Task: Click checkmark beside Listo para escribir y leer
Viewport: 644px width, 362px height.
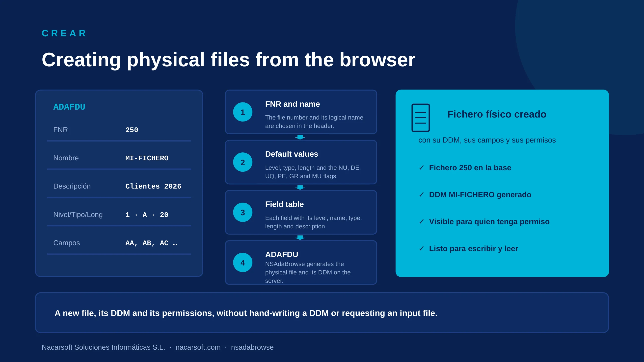Action: (422, 249)
